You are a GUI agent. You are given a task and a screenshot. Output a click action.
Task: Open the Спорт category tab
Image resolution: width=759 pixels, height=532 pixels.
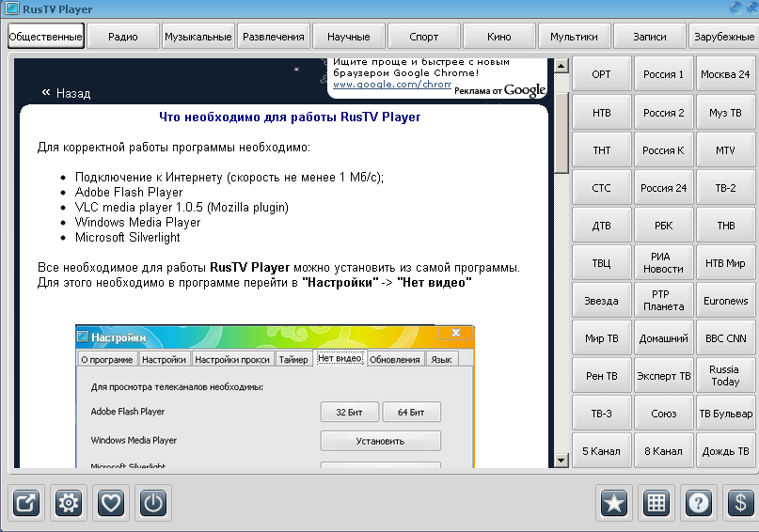(423, 37)
